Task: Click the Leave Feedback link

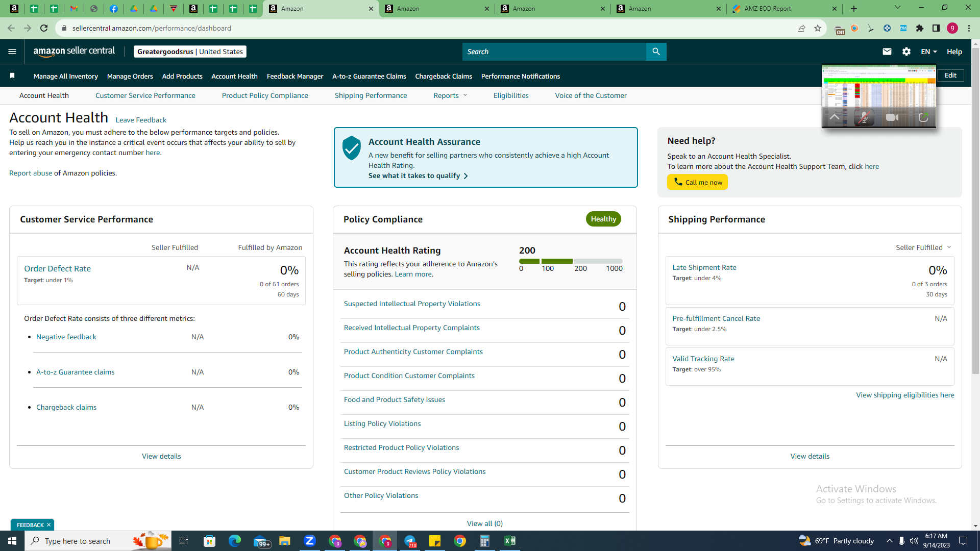Action: point(141,120)
